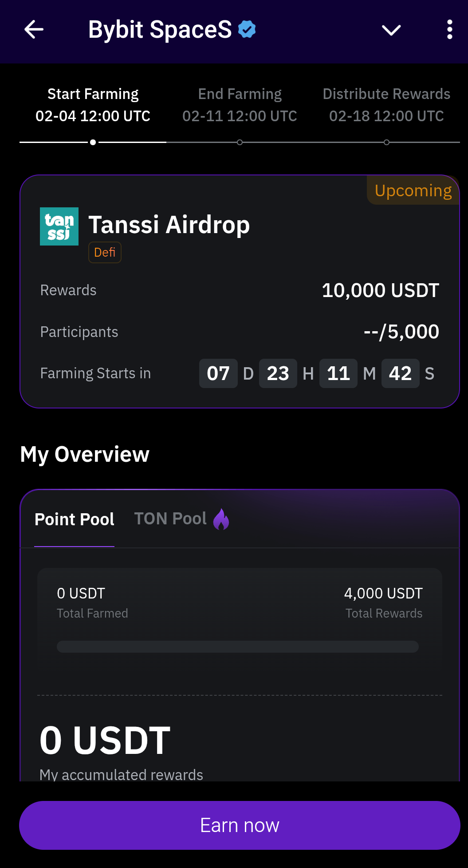Image resolution: width=468 pixels, height=868 pixels.
Task: Tap the Defi category tag
Action: click(x=105, y=252)
